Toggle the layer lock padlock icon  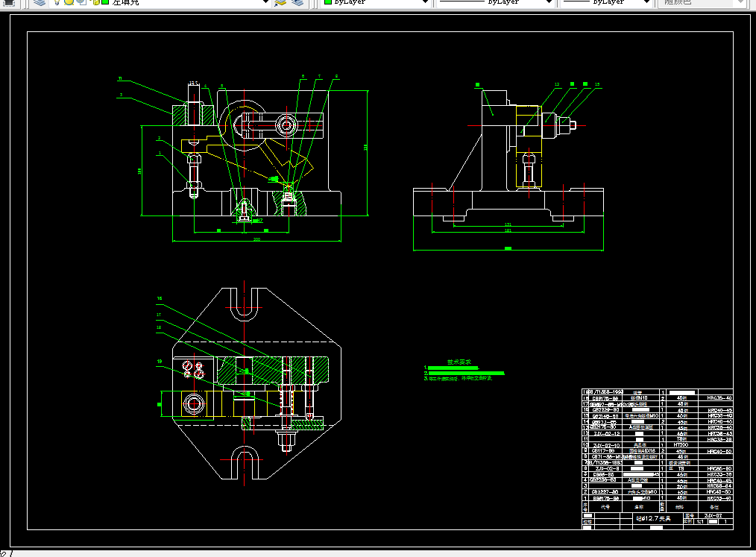[95, 2]
